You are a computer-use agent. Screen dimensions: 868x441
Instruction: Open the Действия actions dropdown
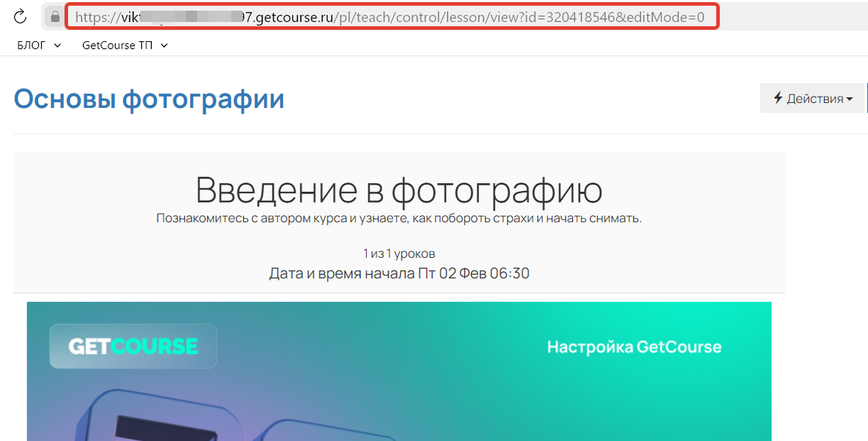[x=813, y=98]
